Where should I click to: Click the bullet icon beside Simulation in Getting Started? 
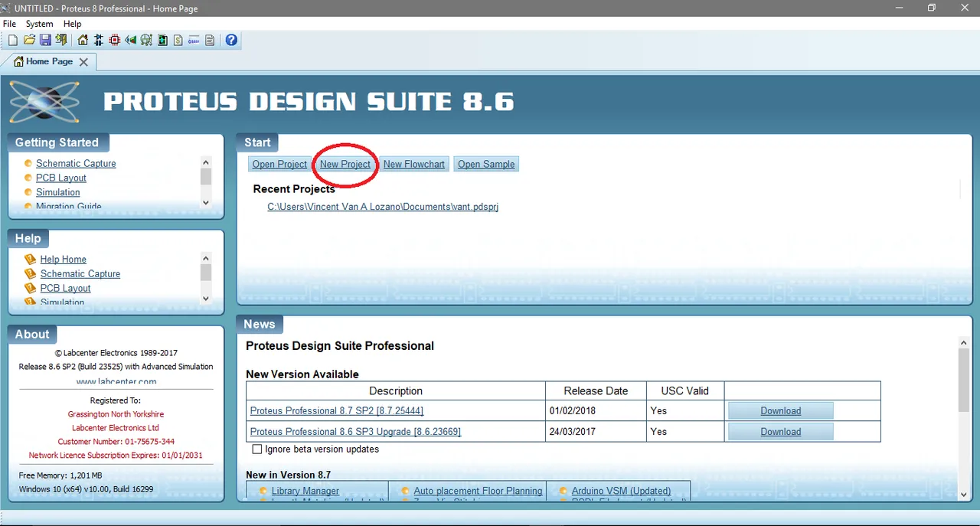tap(28, 192)
